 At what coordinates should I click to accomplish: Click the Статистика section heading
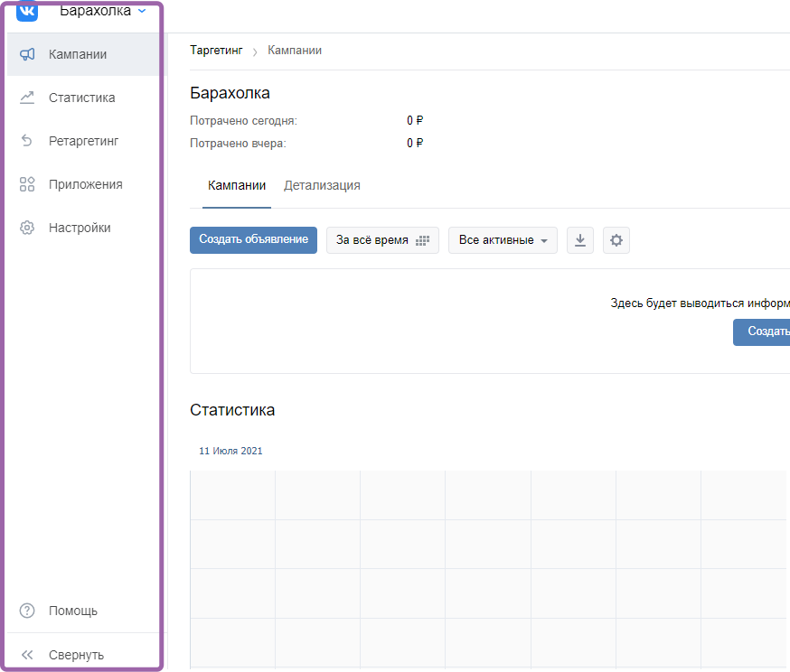click(x=232, y=410)
